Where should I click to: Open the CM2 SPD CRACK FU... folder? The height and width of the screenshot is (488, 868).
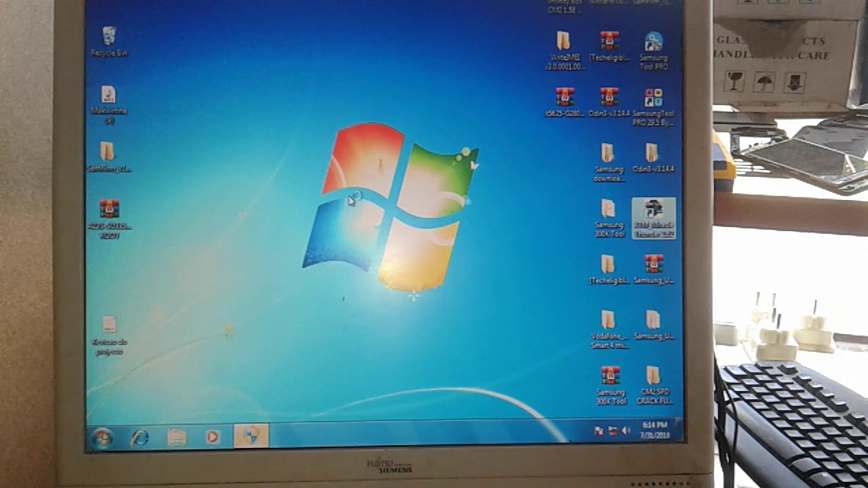tap(654, 386)
